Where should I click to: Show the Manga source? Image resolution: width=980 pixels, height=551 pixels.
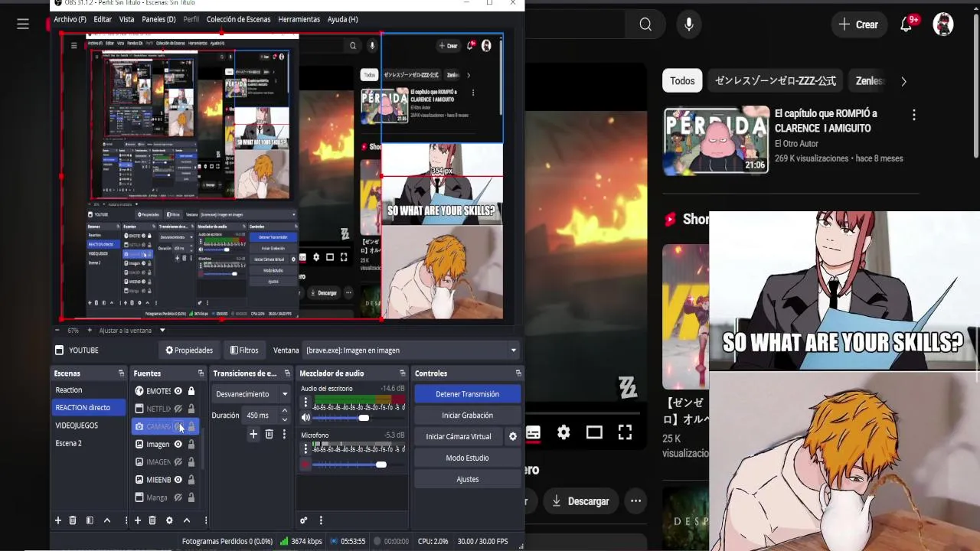(178, 497)
